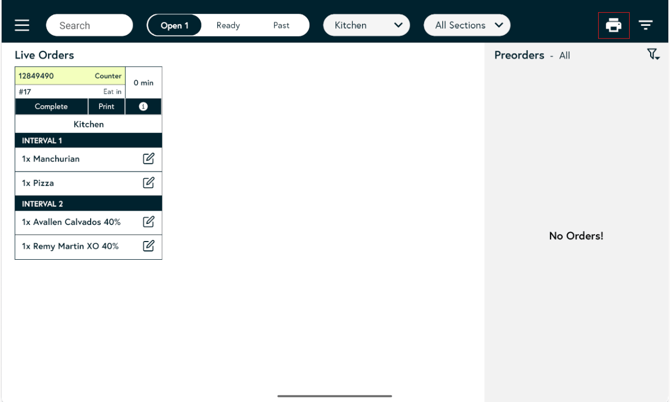Switch to Past orders
This screenshot has height=402, width=670.
(281, 25)
